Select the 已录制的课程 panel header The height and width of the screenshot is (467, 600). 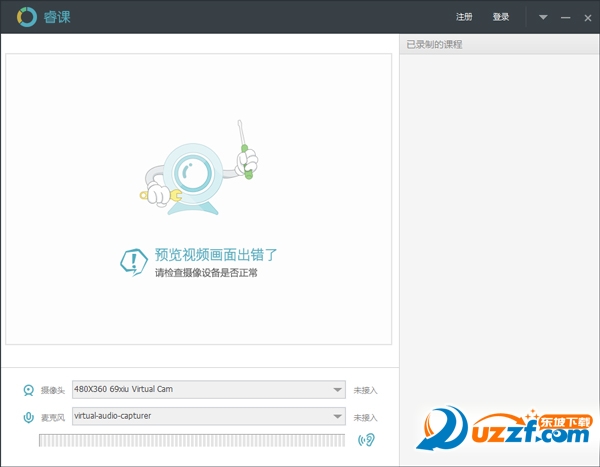(499, 44)
